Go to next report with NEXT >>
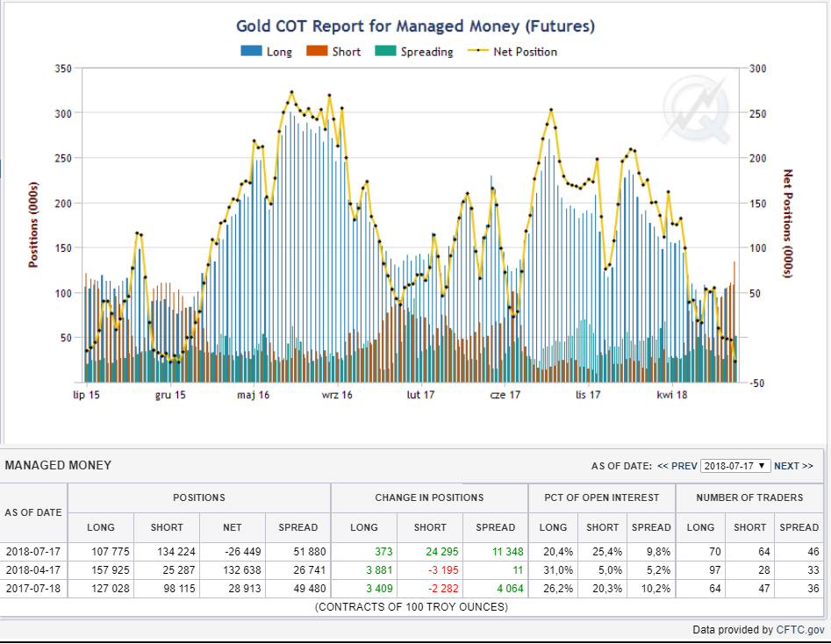 click(793, 466)
